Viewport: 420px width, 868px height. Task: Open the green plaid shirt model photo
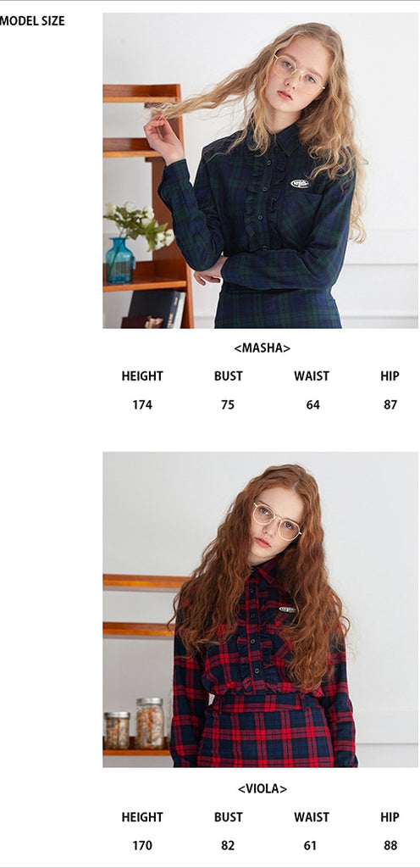pos(260,170)
